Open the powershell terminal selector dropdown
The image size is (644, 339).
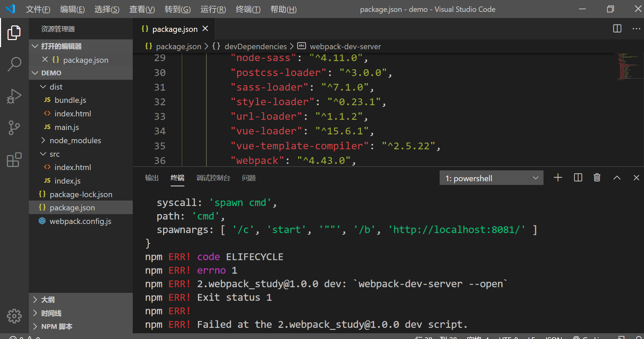tap(491, 178)
